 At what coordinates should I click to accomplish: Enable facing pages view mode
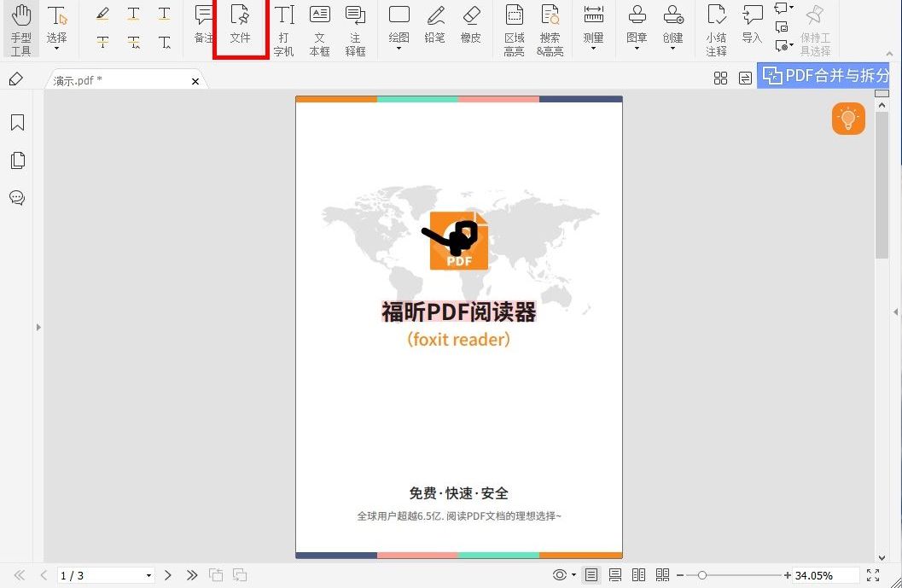point(639,574)
